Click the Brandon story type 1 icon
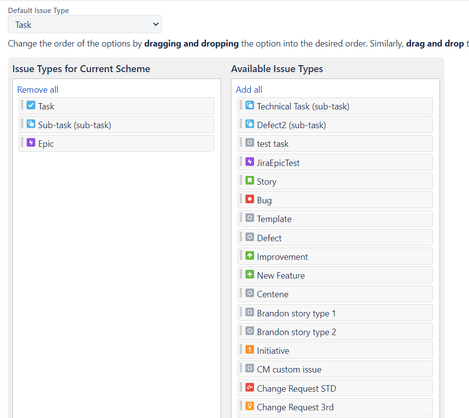Screen dimensions: 469x418 250,312
